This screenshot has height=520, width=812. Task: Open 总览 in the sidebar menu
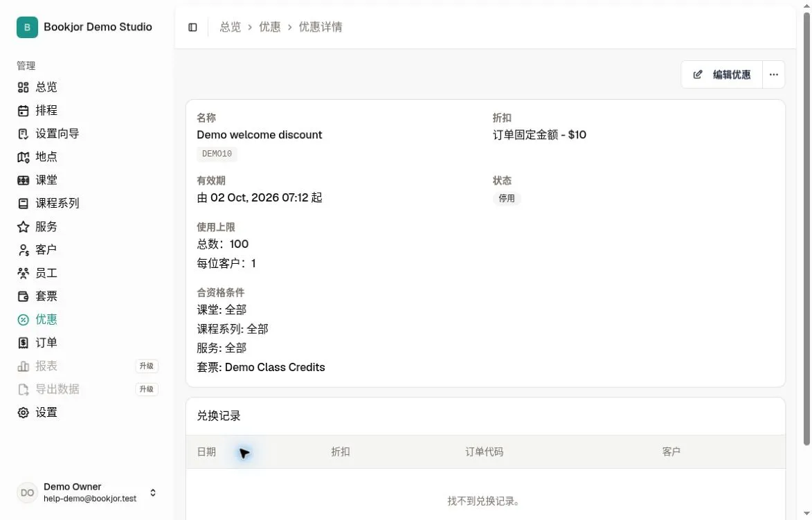46,87
